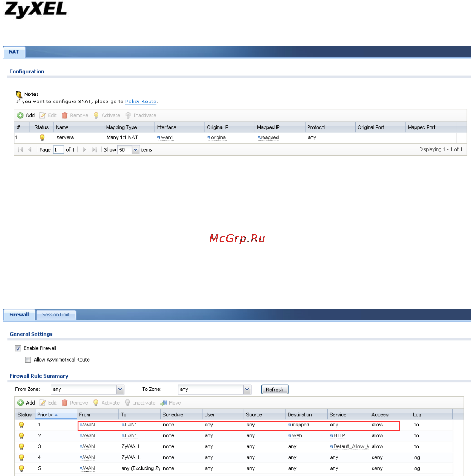Open mapped destination link in rule 1
The image size is (471, 476).
[299, 425]
